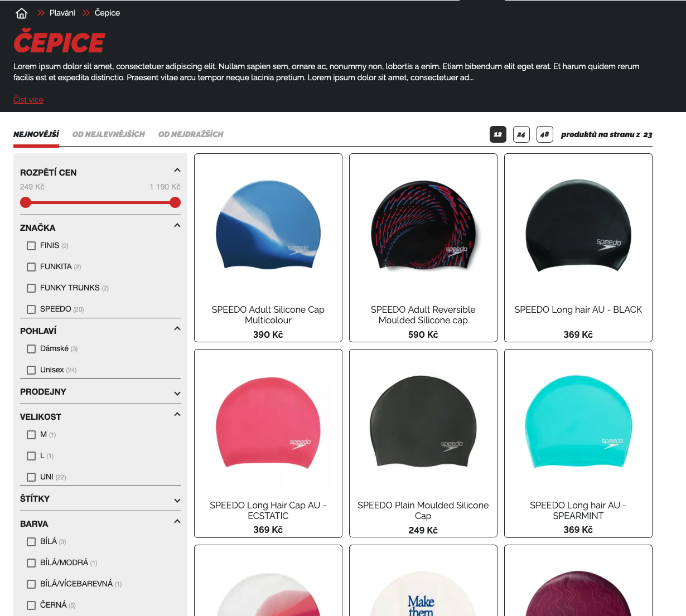Check the BÍLÁ/VÍCEBAREVNÁ color filter
Screen dimensions: 686x616
pos(31,584)
